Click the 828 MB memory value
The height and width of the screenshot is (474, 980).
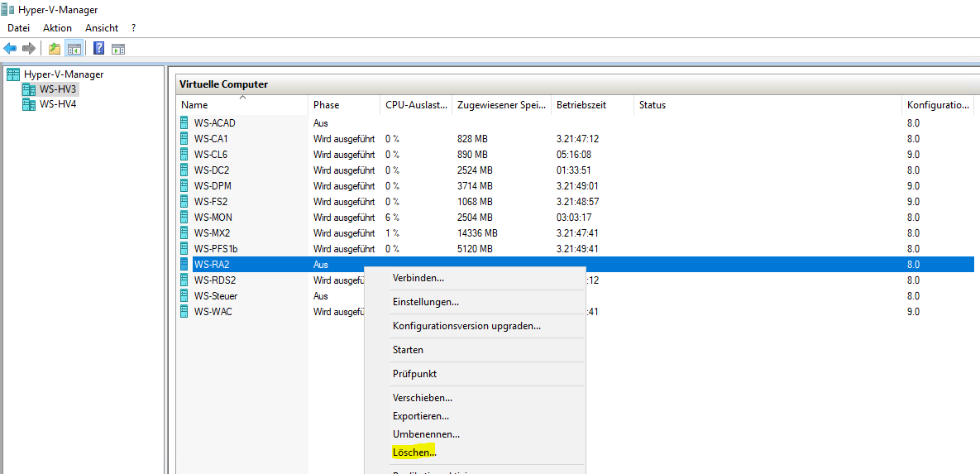click(x=472, y=138)
